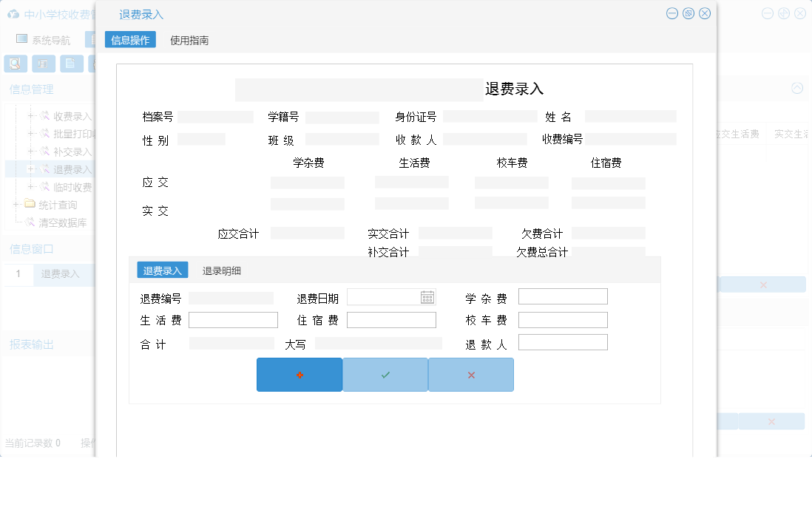812x521 pixels.
Task: Click inside the 生活费 input field
Action: [233, 319]
